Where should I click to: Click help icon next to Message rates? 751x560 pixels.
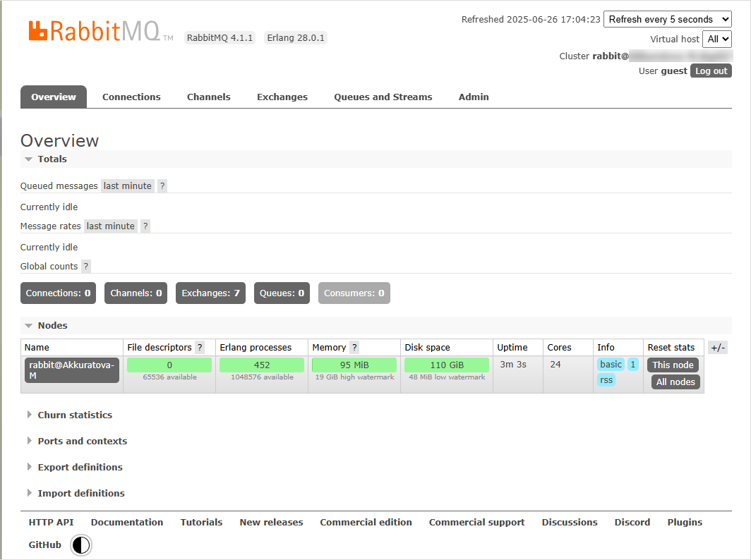pos(145,226)
